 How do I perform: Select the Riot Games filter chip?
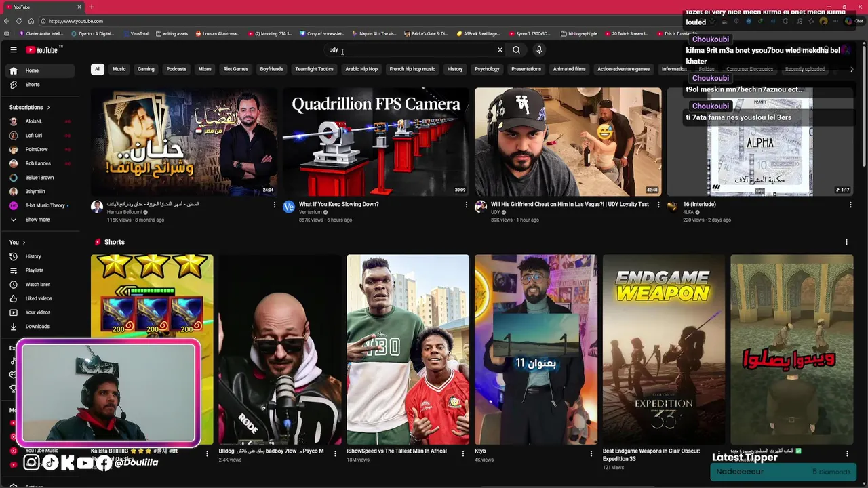coord(236,69)
